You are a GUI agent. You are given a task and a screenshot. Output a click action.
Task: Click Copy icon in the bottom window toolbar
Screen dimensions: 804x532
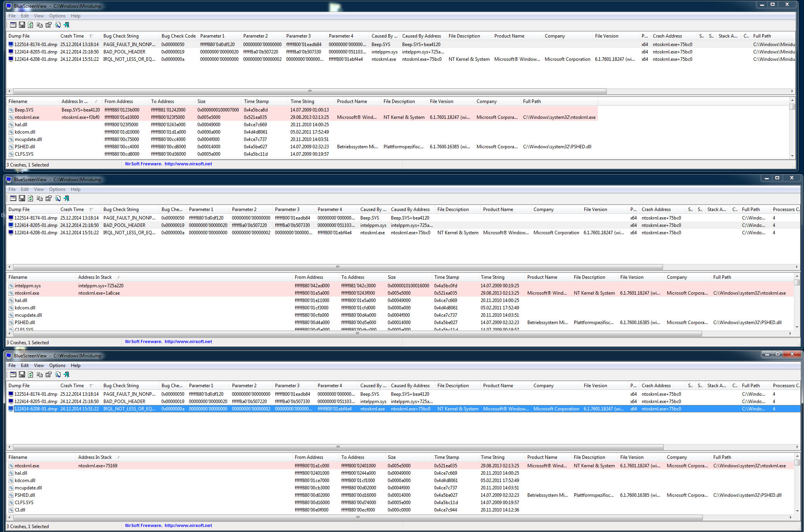coord(40,374)
